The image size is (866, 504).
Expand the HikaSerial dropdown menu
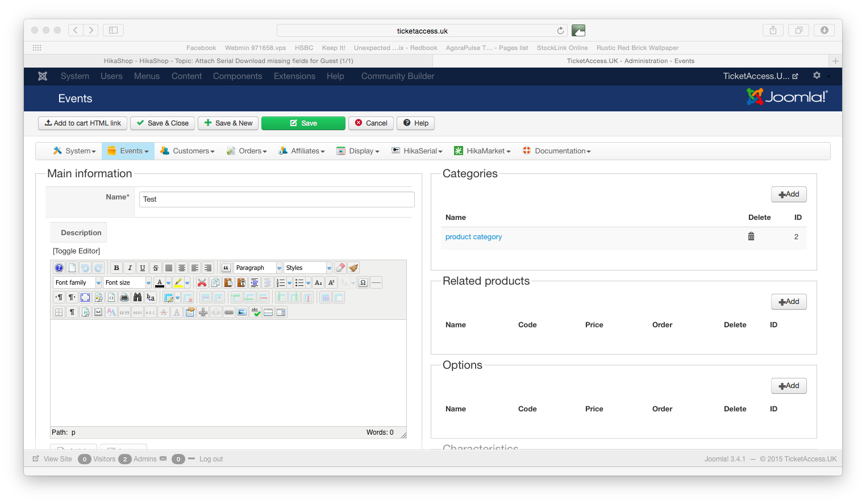[x=417, y=151]
